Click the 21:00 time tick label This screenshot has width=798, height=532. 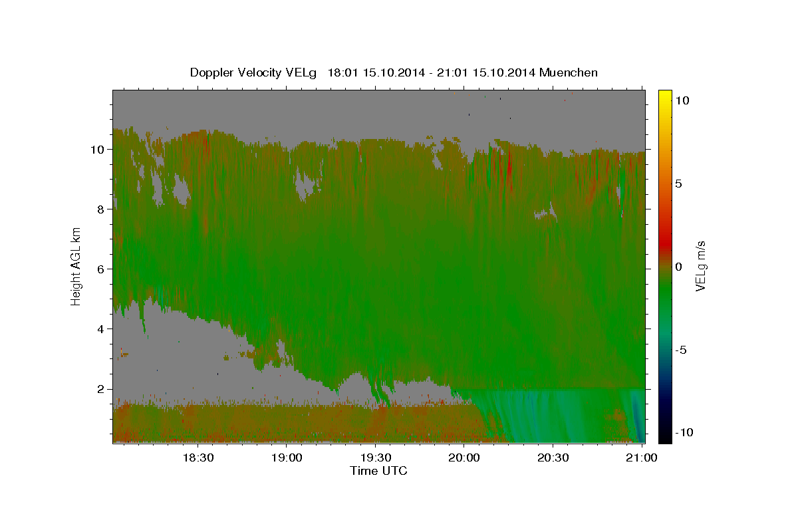click(x=641, y=458)
